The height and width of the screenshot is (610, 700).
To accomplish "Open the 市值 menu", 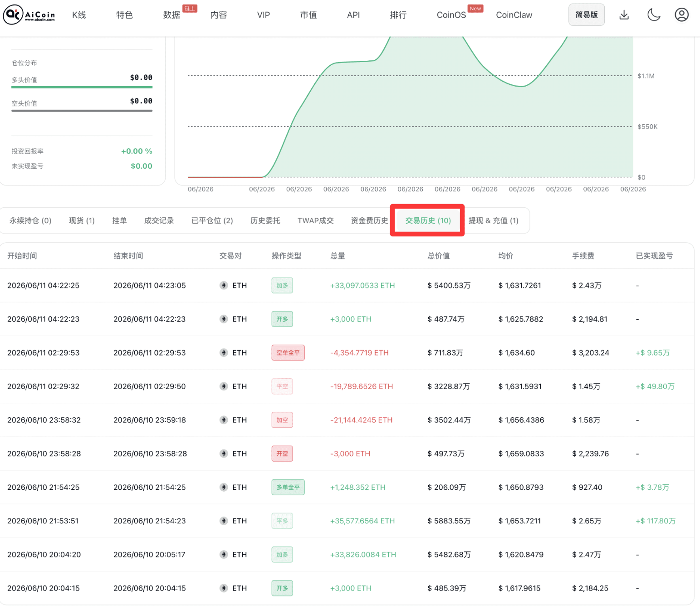I will pyautogui.click(x=308, y=15).
